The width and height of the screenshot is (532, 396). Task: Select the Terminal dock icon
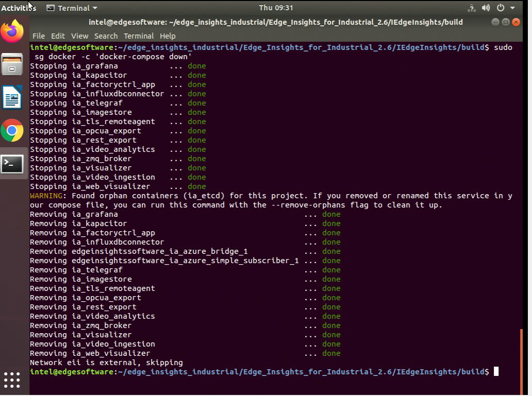tap(12, 164)
